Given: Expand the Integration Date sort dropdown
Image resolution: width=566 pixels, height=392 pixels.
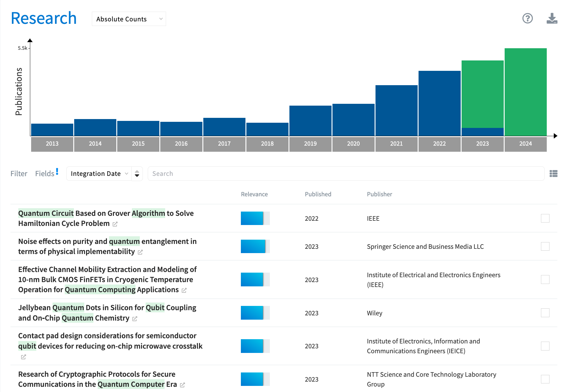Looking at the screenshot, I should pyautogui.click(x=99, y=174).
